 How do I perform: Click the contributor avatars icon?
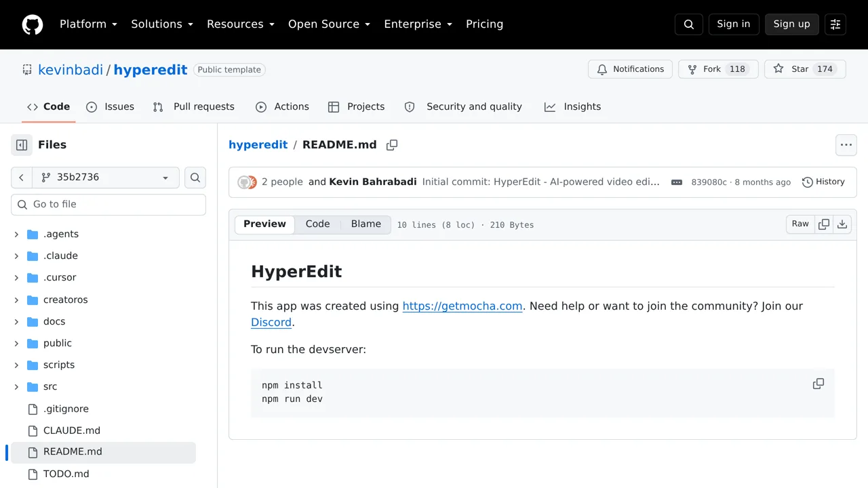coord(247,182)
